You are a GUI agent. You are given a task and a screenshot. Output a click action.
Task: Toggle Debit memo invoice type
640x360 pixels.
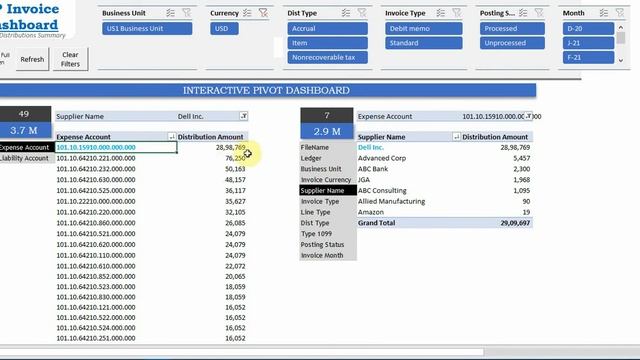coord(424,29)
